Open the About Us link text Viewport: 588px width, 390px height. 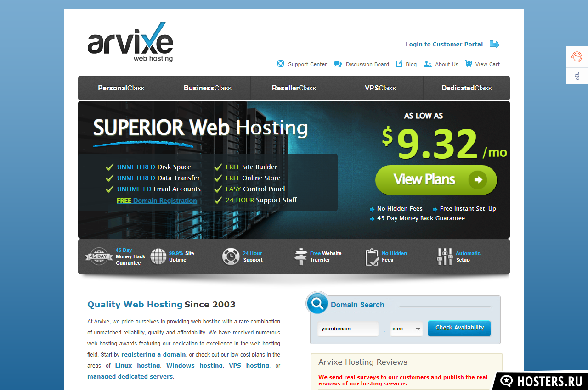click(447, 64)
